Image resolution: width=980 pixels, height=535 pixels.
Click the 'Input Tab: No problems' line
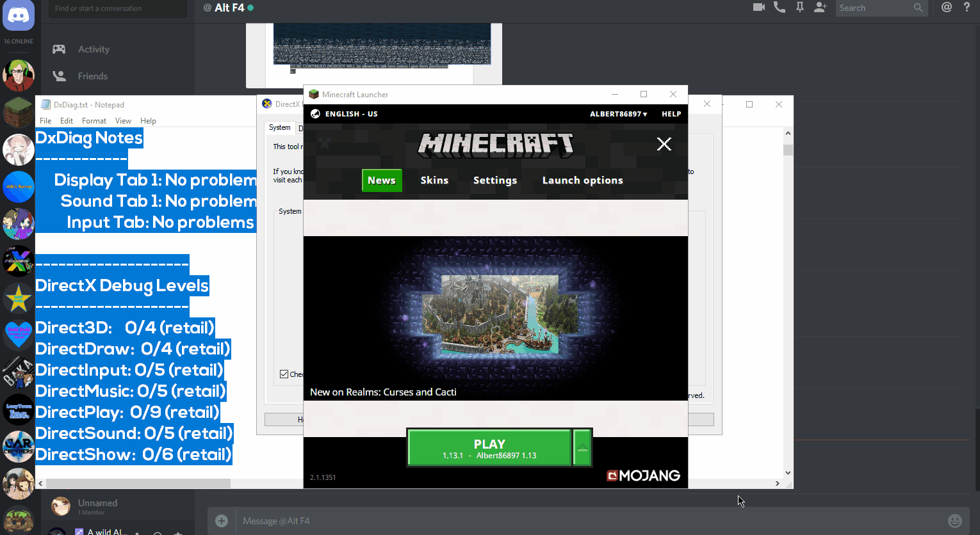pyautogui.click(x=160, y=222)
